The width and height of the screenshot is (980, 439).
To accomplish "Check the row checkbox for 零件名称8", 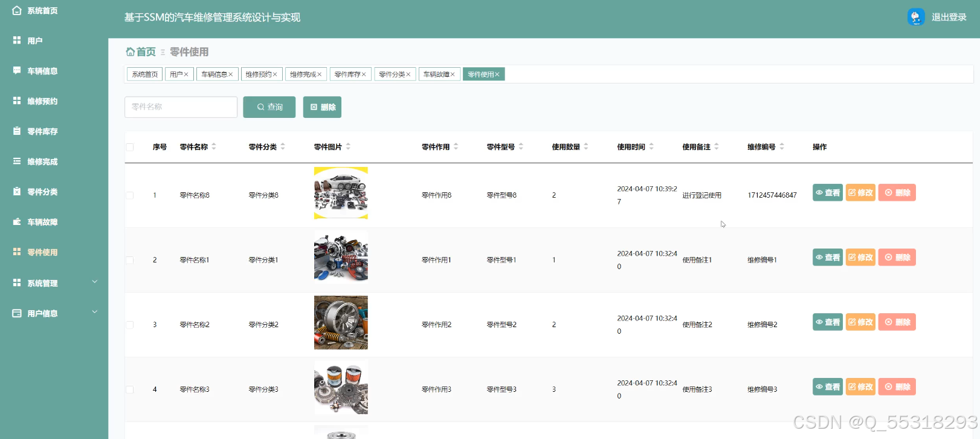I will pyautogui.click(x=130, y=195).
